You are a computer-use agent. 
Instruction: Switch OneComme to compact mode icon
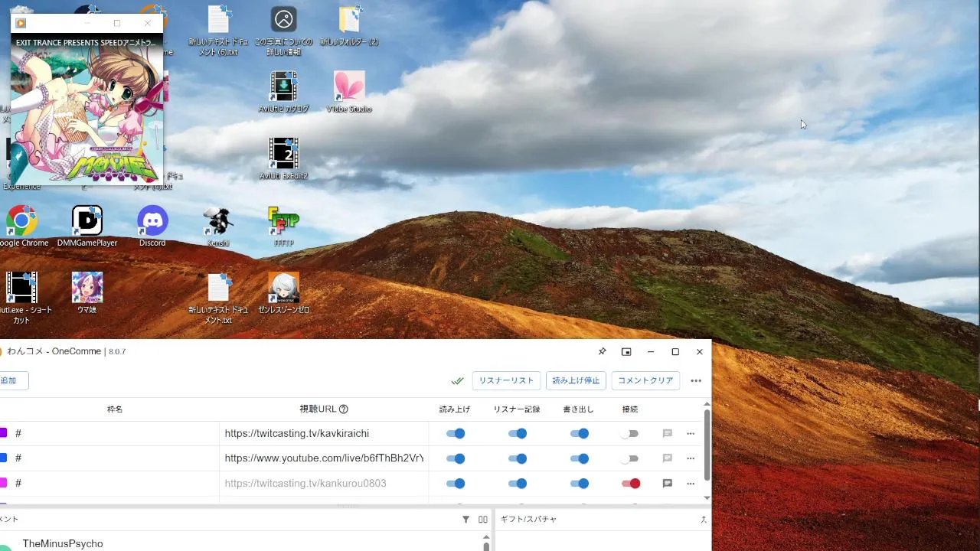pyautogui.click(x=626, y=351)
